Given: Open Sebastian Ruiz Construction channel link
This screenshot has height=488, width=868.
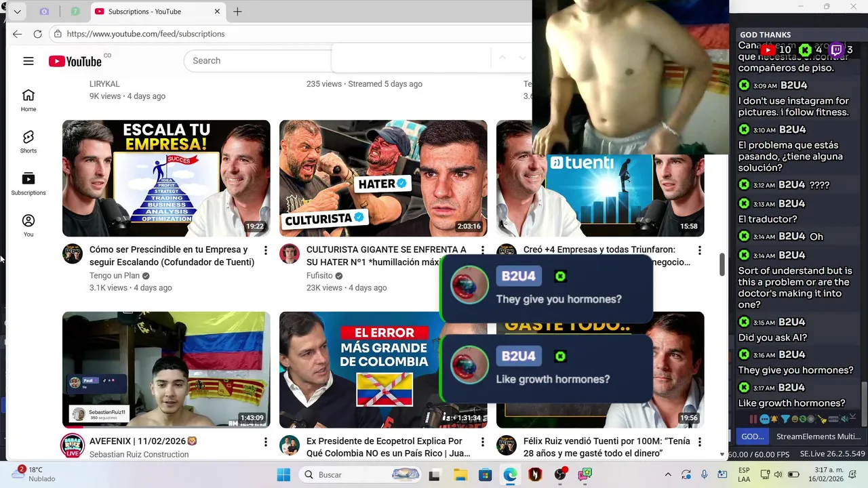Looking at the screenshot, I should click(x=139, y=454).
